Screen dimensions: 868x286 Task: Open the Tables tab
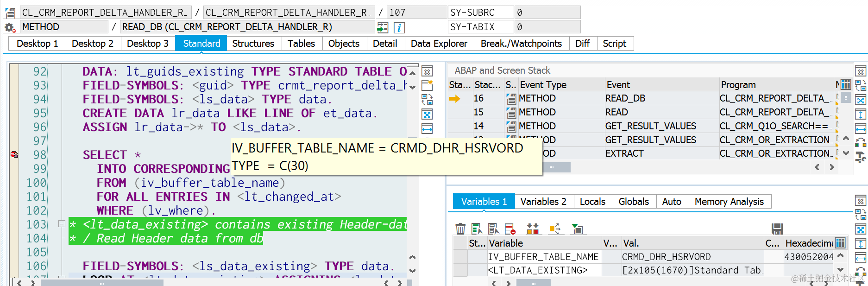click(x=301, y=44)
